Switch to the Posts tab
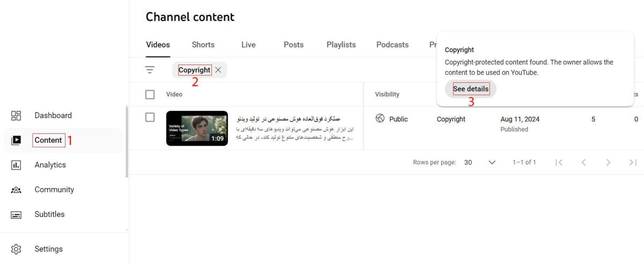 (294, 45)
